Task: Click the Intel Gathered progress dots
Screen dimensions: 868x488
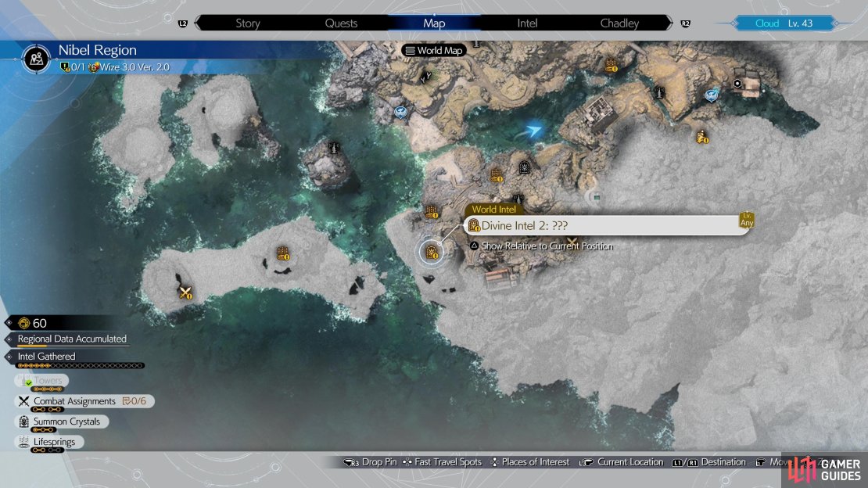Action: [x=81, y=365]
